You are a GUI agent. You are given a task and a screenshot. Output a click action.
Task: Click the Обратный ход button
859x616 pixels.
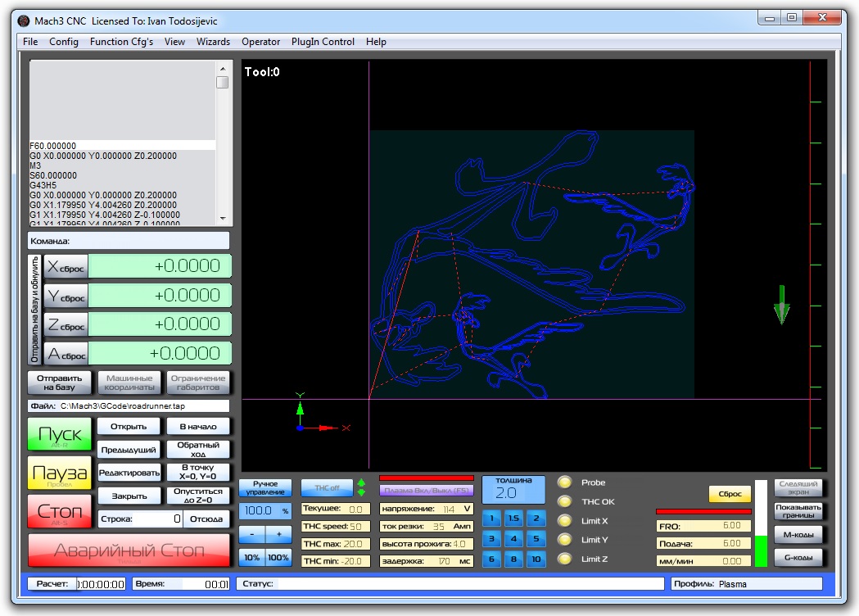(x=198, y=450)
